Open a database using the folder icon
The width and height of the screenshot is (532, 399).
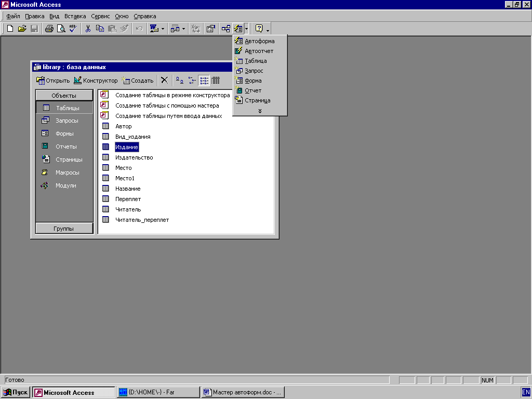(22, 29)
